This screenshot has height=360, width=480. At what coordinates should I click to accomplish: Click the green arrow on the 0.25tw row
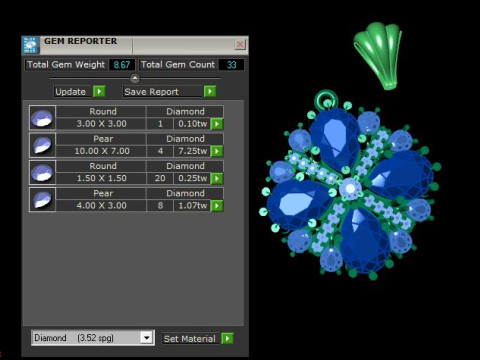click(217, 179)
